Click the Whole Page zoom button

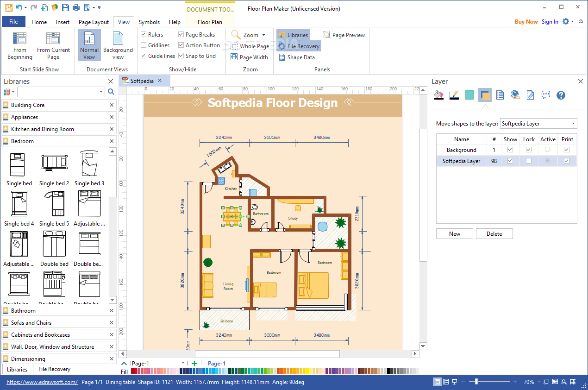click(250, 46)
